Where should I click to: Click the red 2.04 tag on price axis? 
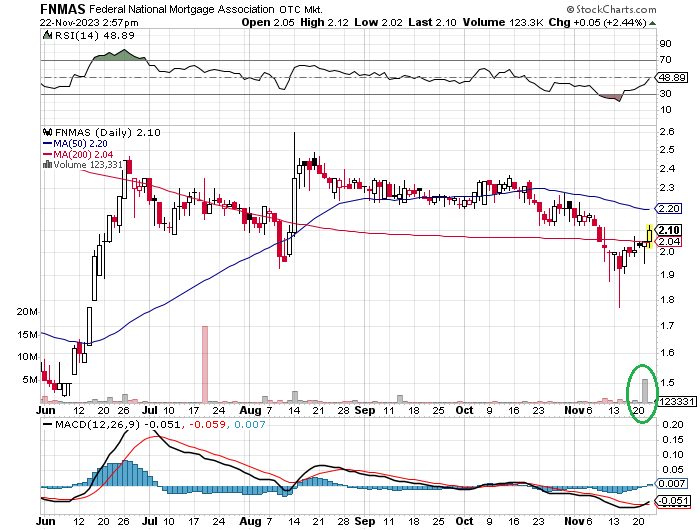668,242
